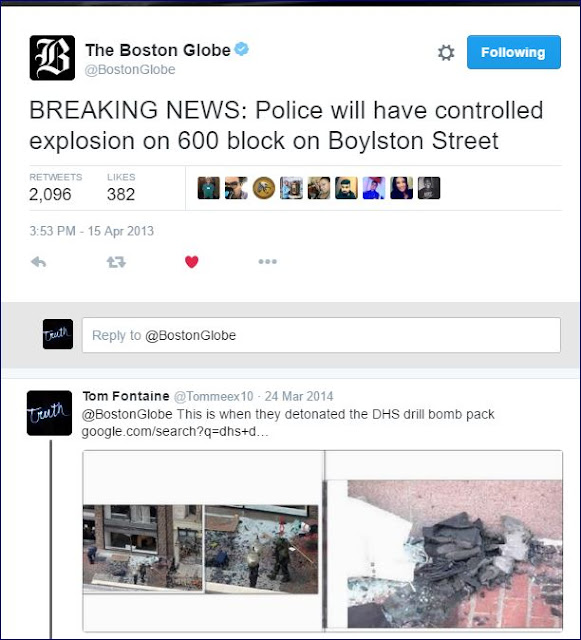Click the reply arrow icon
Viewport: 581px width, 640px height.
pyautogui.click(x=38, y=262)
